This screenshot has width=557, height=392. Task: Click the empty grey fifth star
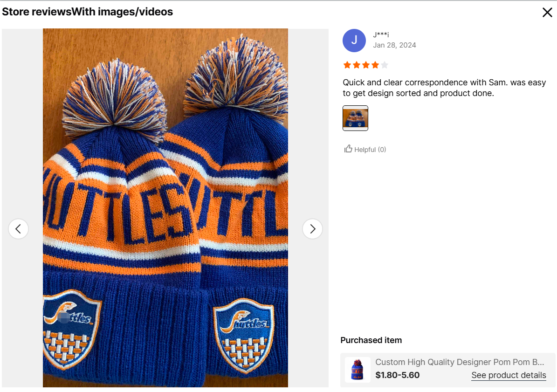point(385,65)
